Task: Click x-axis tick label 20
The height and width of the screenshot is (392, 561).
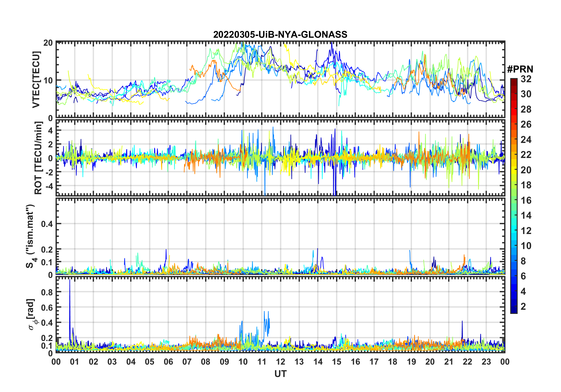Action: [430, 362]
